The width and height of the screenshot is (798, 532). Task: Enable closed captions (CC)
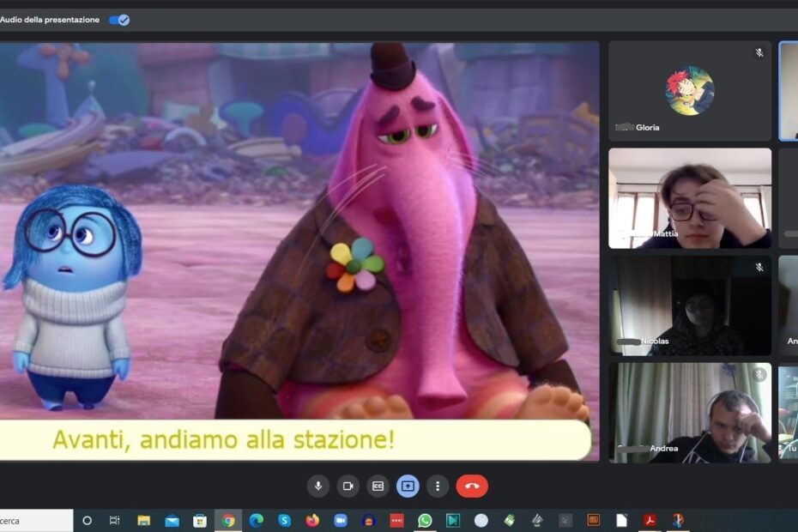point(378,486)
